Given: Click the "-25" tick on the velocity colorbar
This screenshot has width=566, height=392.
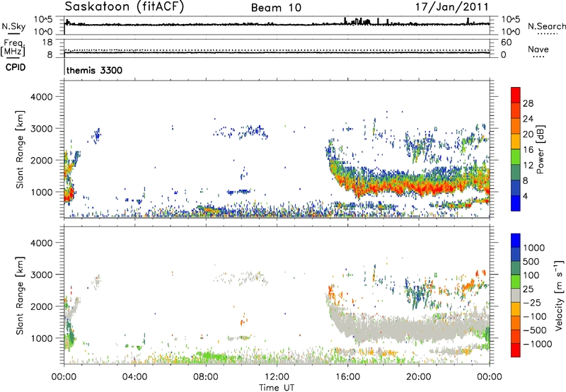Looking at the screenshot, I should click(x=532, y=302).
